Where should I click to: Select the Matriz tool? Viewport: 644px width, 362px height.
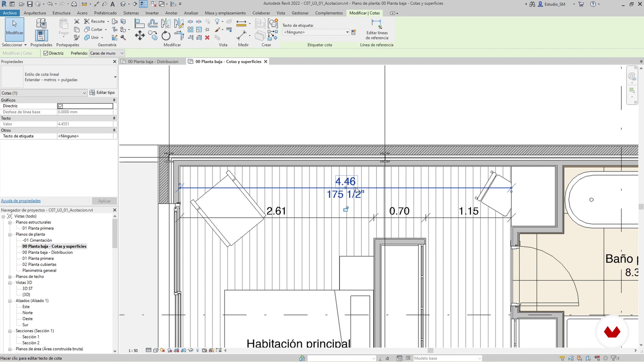(x=191, y=29)
